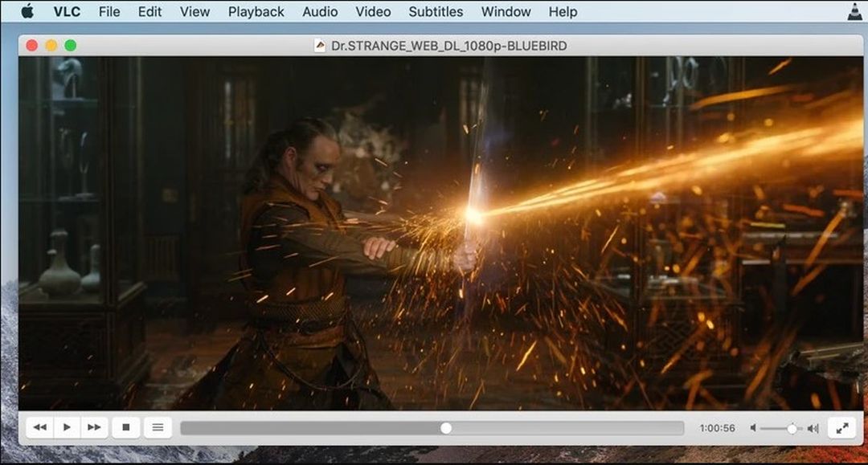Close the VLC window with red button

tap(32, 45)
